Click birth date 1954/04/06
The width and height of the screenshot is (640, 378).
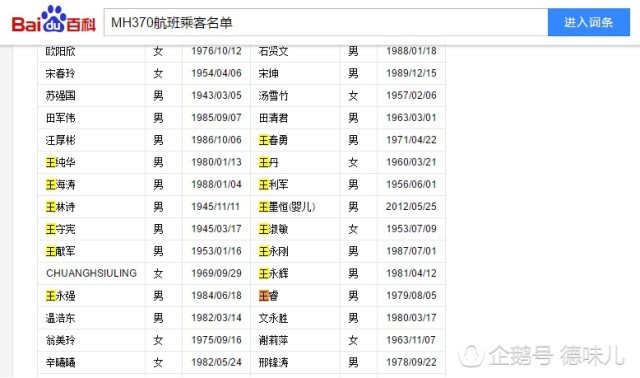[x=216, y=73]
